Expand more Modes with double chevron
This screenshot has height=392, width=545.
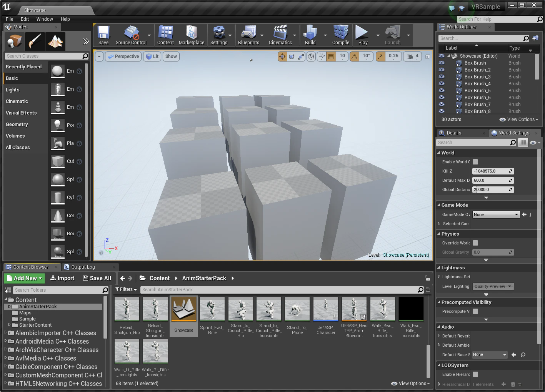(x=86, y=42)
